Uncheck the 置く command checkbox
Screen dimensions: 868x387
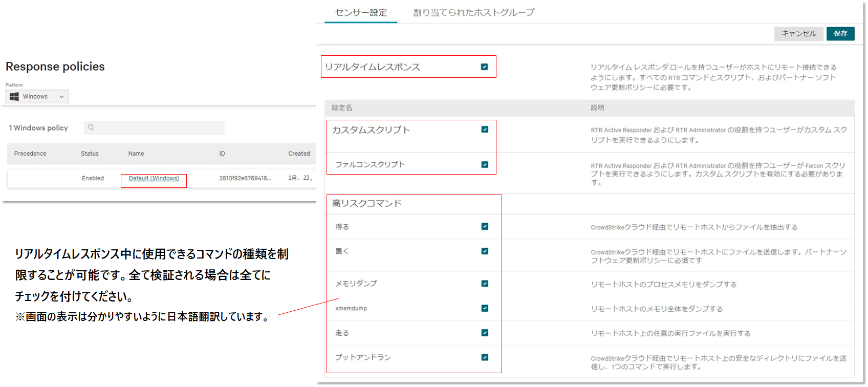pyautogui.click(x=485, y=251)
